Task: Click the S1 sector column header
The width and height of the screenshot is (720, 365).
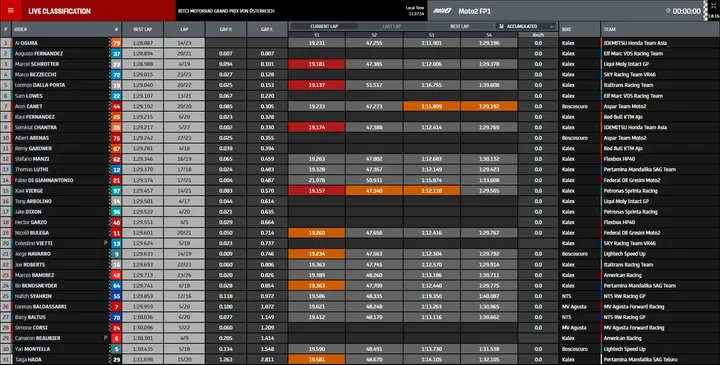Action: pos(317,35)
